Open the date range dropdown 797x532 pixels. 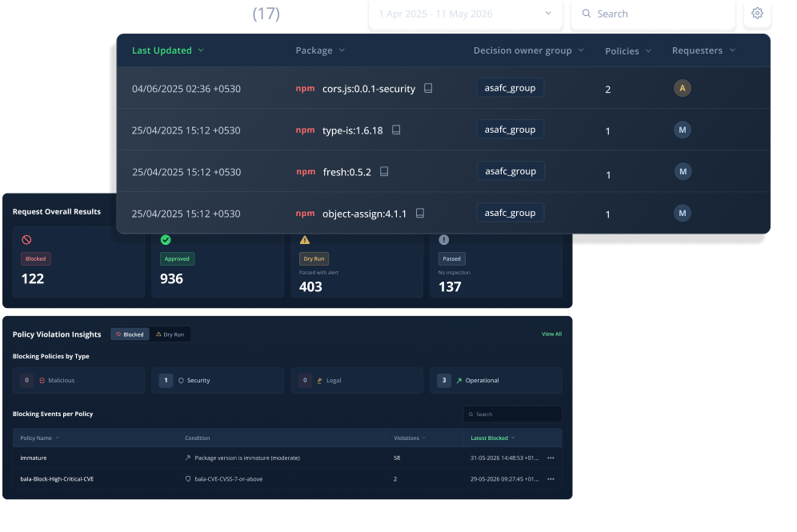[466, 14]
